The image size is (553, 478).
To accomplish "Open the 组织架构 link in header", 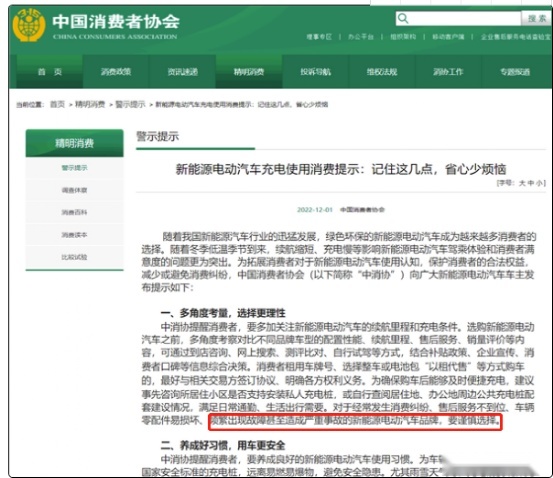I will pyautogui.click(x=403, y=37).
